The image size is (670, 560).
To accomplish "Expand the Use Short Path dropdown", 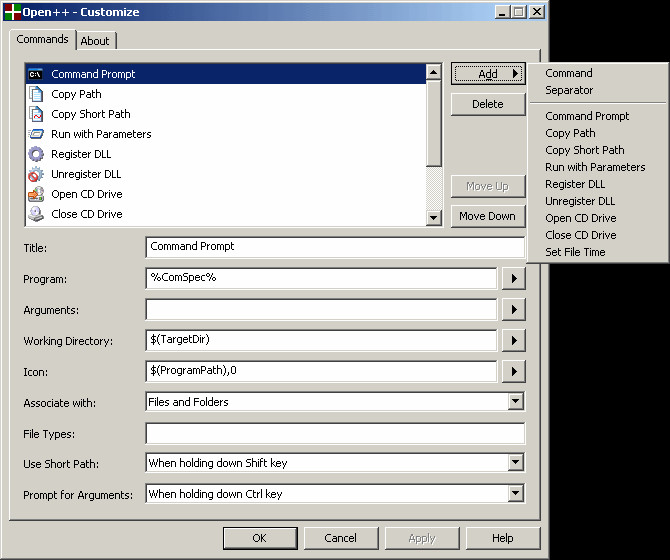I will [516, 462].
